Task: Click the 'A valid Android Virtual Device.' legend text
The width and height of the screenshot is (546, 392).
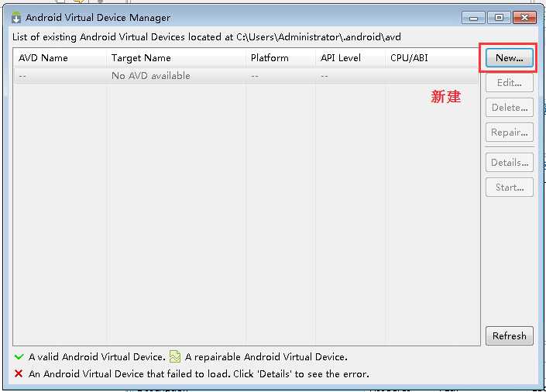Action: (x=97, y=357)
